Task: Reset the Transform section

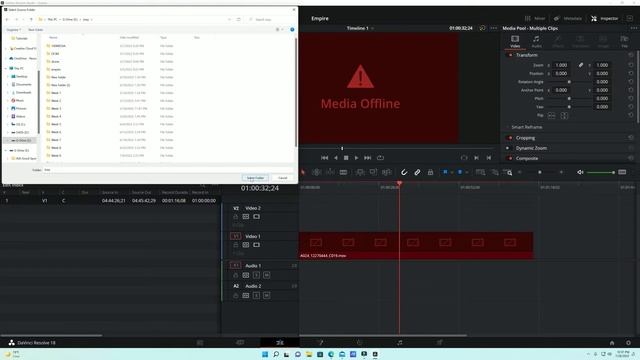Action: 631,55
